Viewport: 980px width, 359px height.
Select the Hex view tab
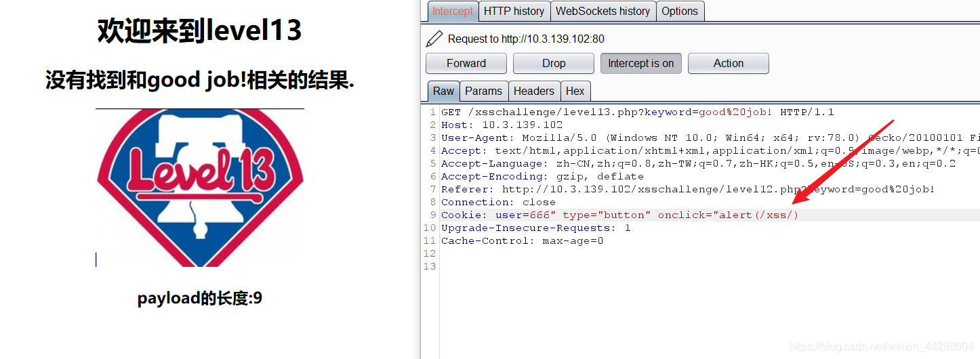coord(575,91)
